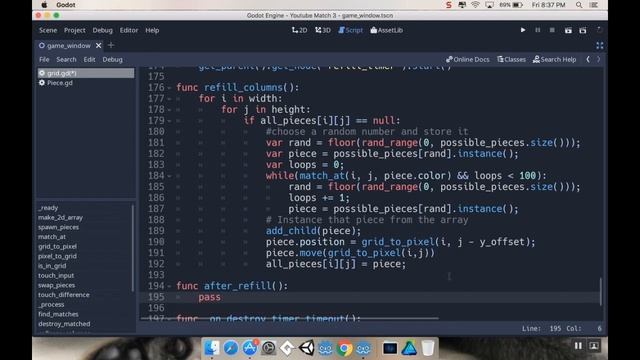Viewport: 640px width, 360px height.
Task: Jump to destroy_matched method
Action: tap(64, 324)
